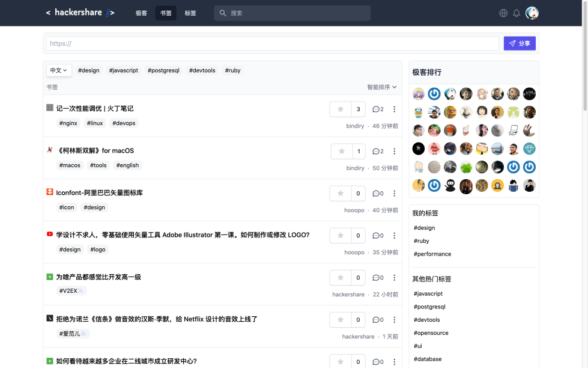Click the #logo tag

[x=98, y=250]
